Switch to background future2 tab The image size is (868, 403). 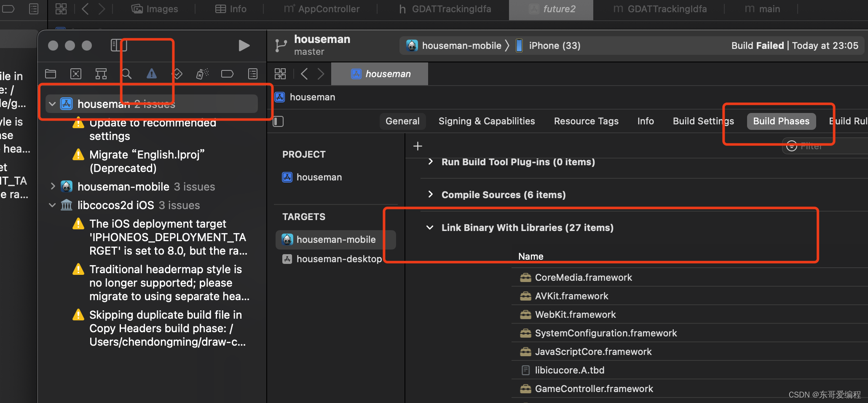click(551, 9)
